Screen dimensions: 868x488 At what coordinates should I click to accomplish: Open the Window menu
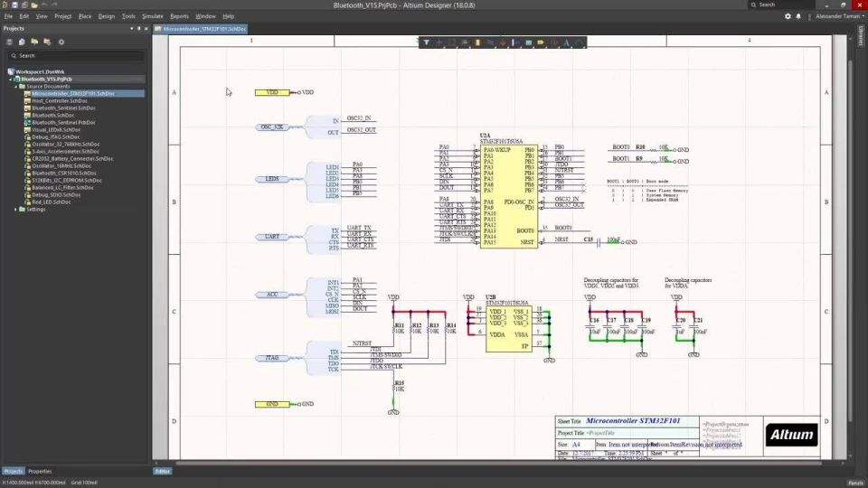pyautogui.click(x=205, y=16)
